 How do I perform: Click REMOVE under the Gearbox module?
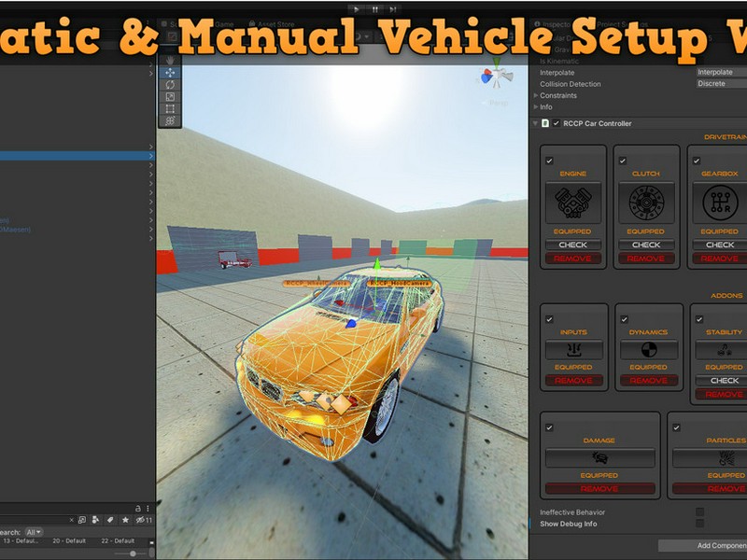click(x=719, y=259)
